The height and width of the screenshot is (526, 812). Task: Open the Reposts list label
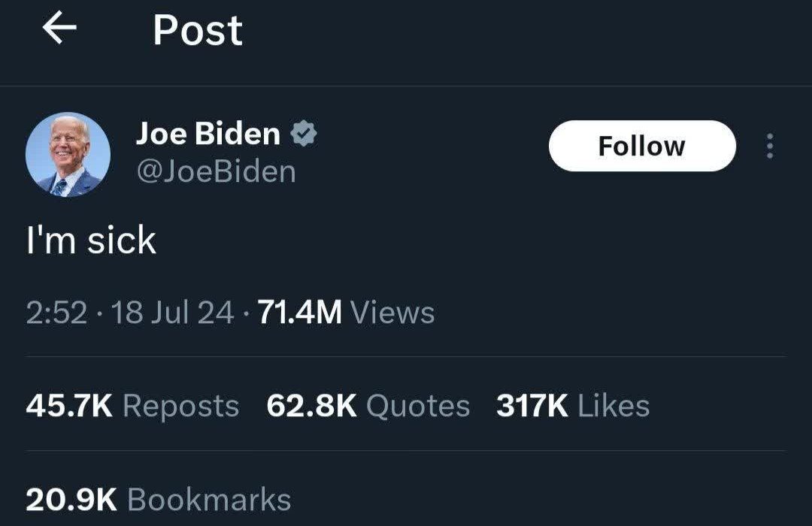tap(181, 407)
